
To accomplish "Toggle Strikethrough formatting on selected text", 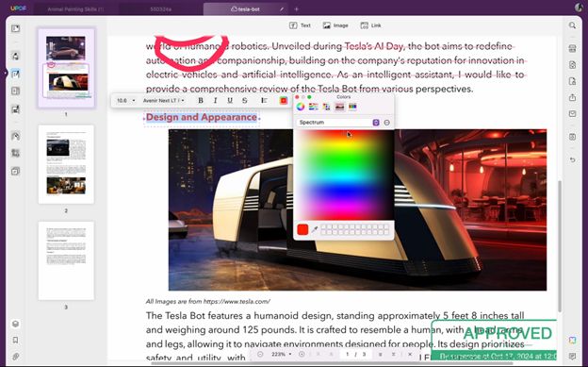I will click(x=244, y=100).
